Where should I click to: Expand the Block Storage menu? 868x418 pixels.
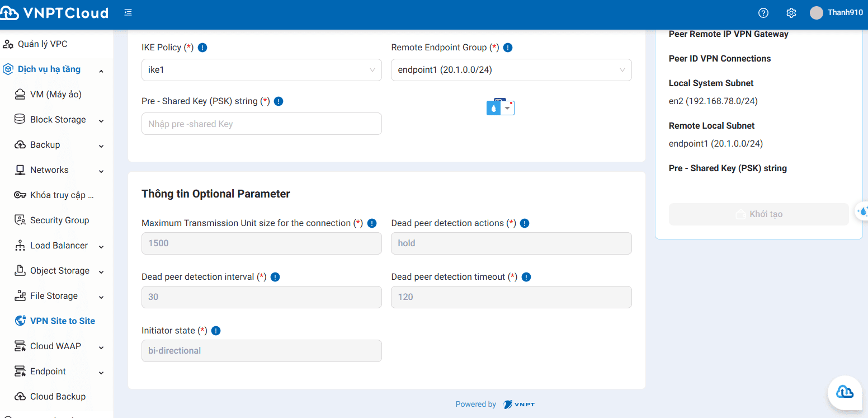click(56, 119)
